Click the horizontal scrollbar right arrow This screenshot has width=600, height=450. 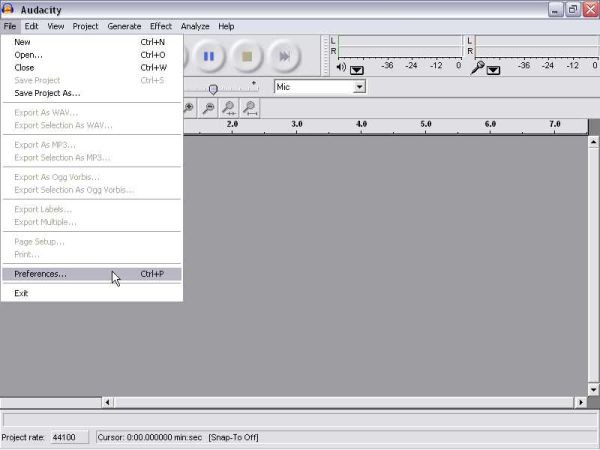point(580,402)
